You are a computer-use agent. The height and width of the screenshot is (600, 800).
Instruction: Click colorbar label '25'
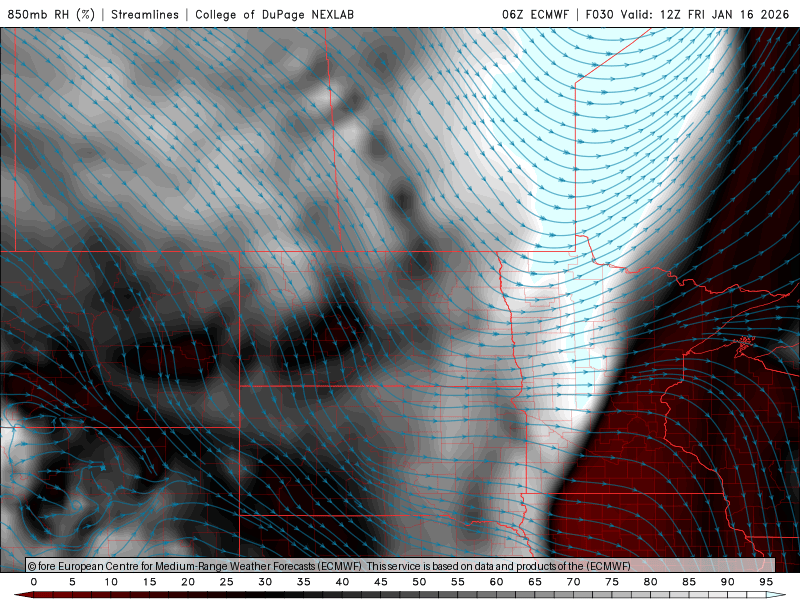click(x=227, y=582)
